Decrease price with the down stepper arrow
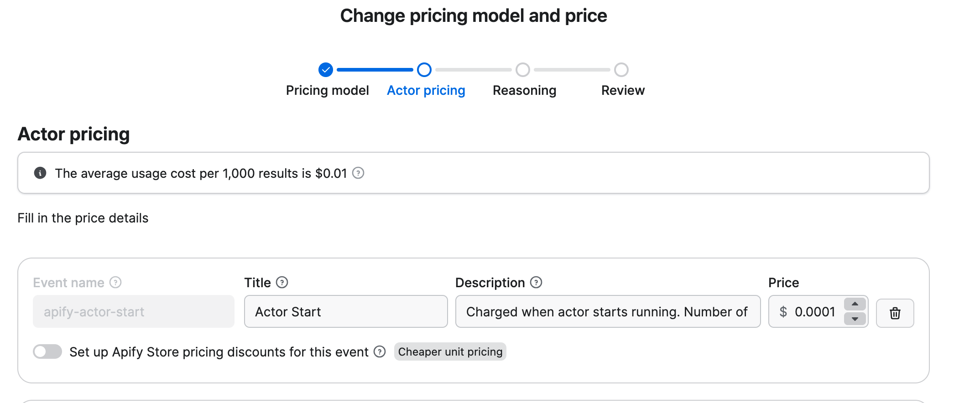The width and height of the screenshot is (980, 403). (855, 319)
